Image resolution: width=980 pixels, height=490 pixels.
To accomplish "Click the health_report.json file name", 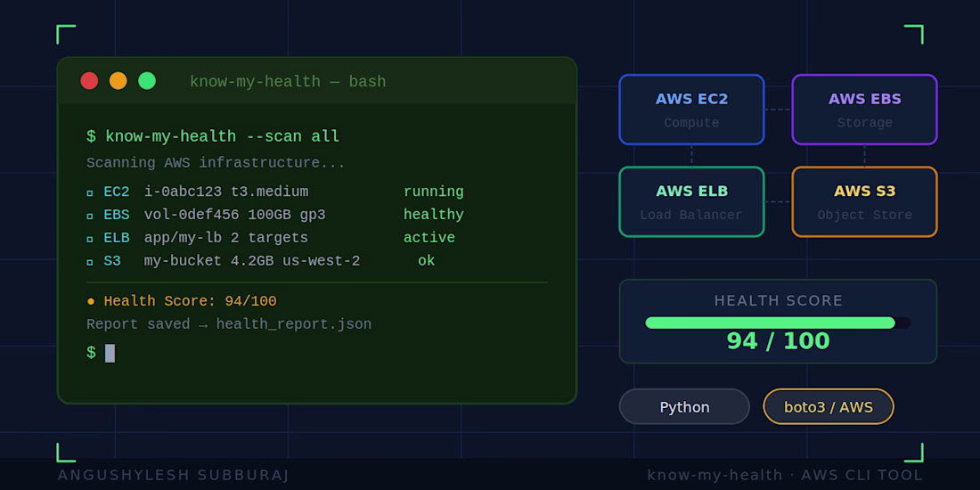I will (x=293, y=324).
